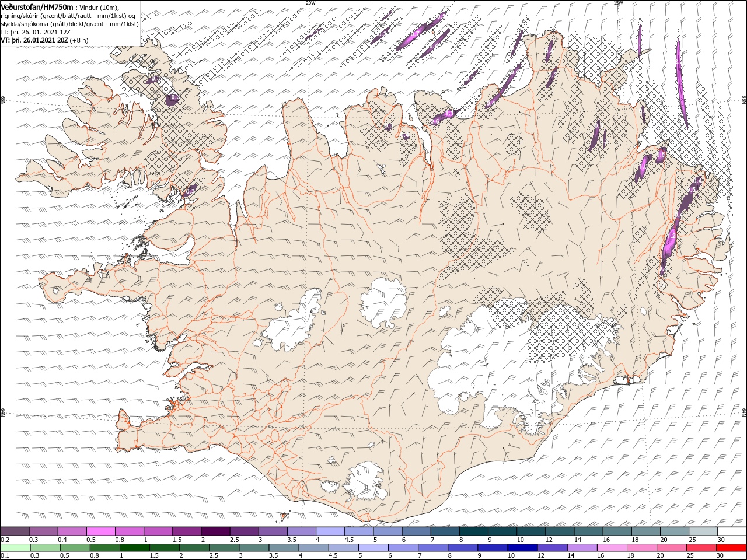Click the '4.5' label under the snow scale

348,540
